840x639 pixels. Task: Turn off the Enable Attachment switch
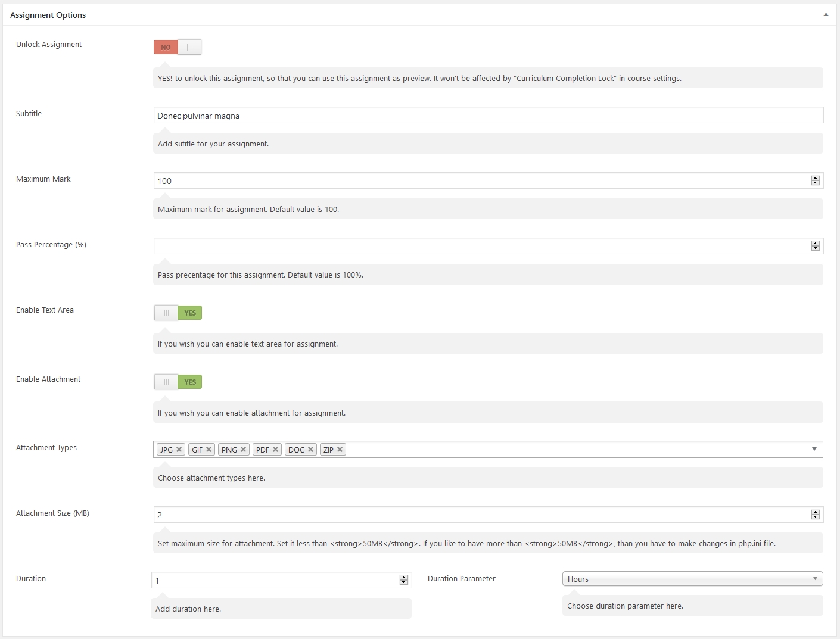[x=178, y=382]
